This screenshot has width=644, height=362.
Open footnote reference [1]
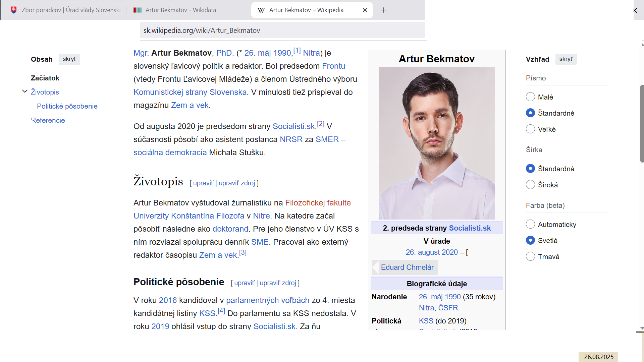click(297, 50)
